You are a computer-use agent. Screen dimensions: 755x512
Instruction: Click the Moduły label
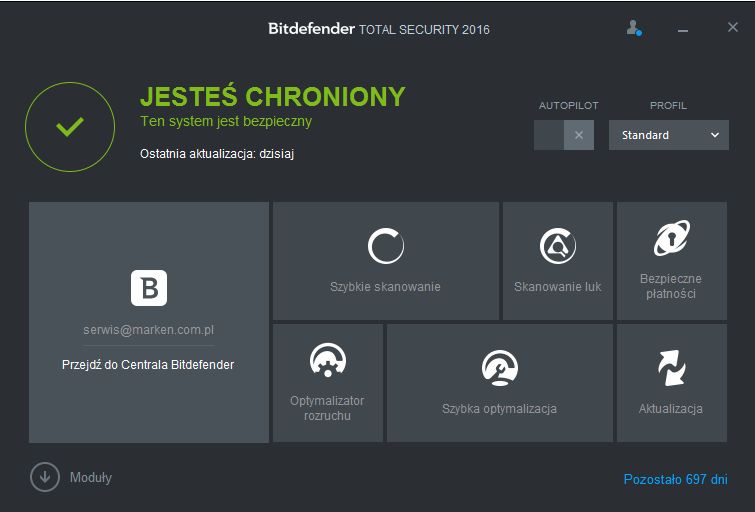tap(91, 478)
